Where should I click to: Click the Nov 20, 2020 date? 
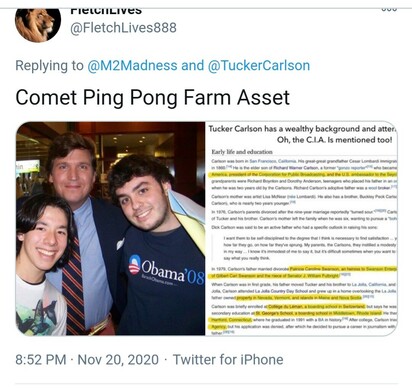click(118, 360)
